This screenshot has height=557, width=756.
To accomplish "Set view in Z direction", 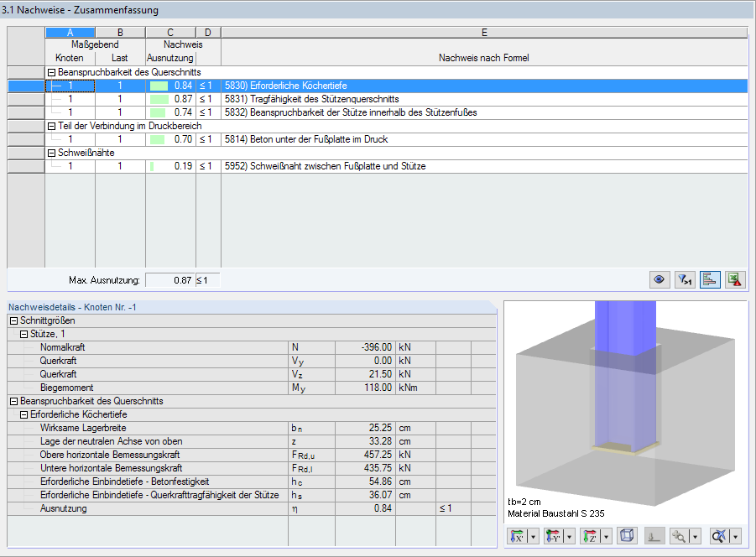I will pyautogui.click(x=590, y=536).
